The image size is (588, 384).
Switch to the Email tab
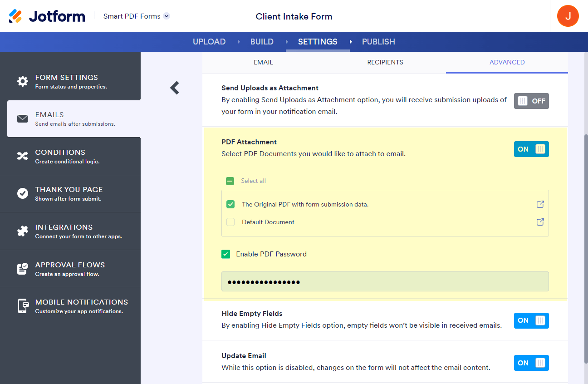click(x=263, y=62)
